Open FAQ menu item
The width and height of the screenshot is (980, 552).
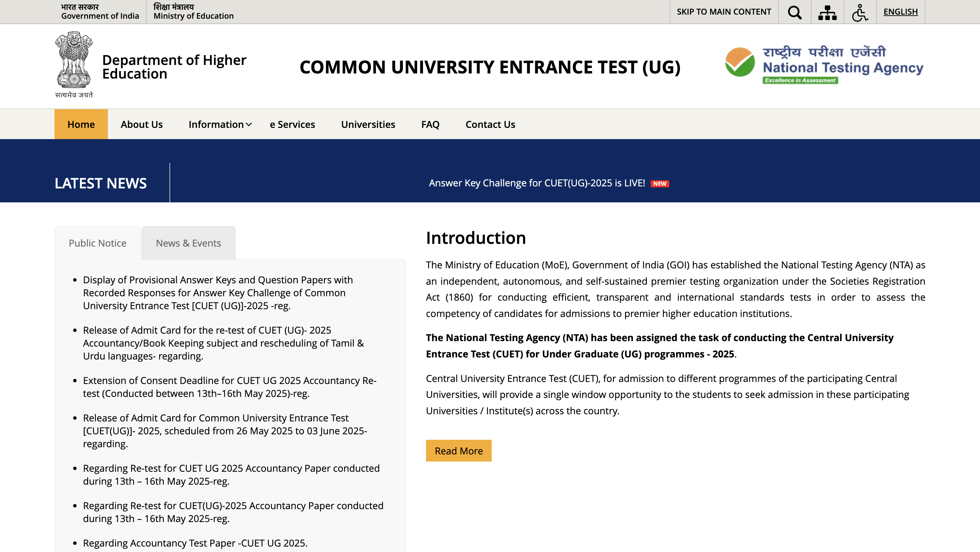430,124
